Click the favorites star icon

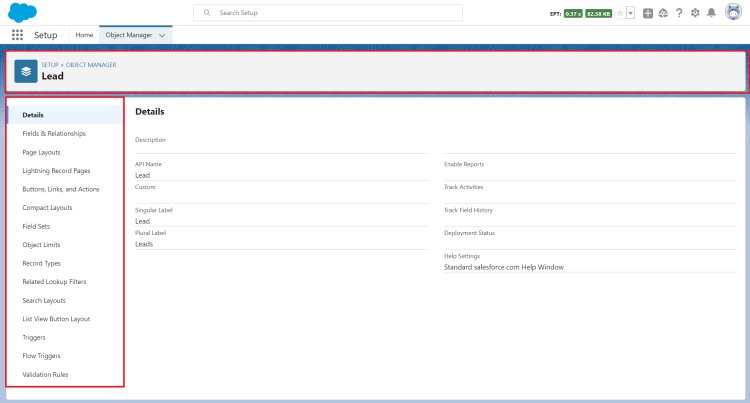pyautogui.click(x=620, y=13)
